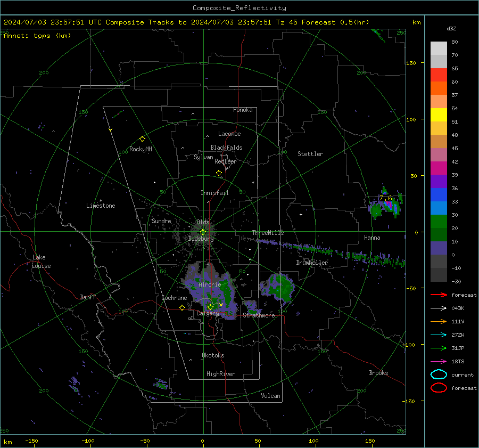The image size is (479, 448).
Task: Click the Limestone label
Action: tap(101, 206)
